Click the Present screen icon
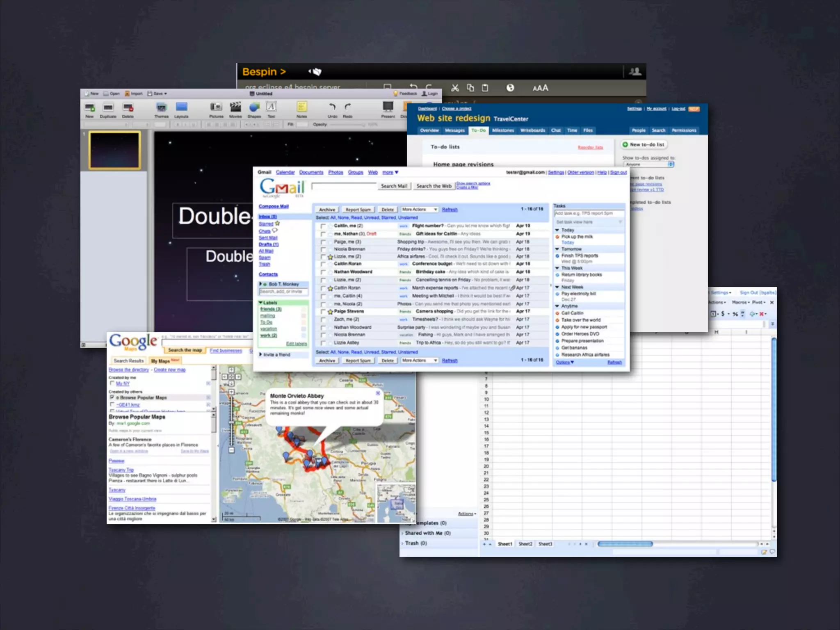 tap(388, 107)
